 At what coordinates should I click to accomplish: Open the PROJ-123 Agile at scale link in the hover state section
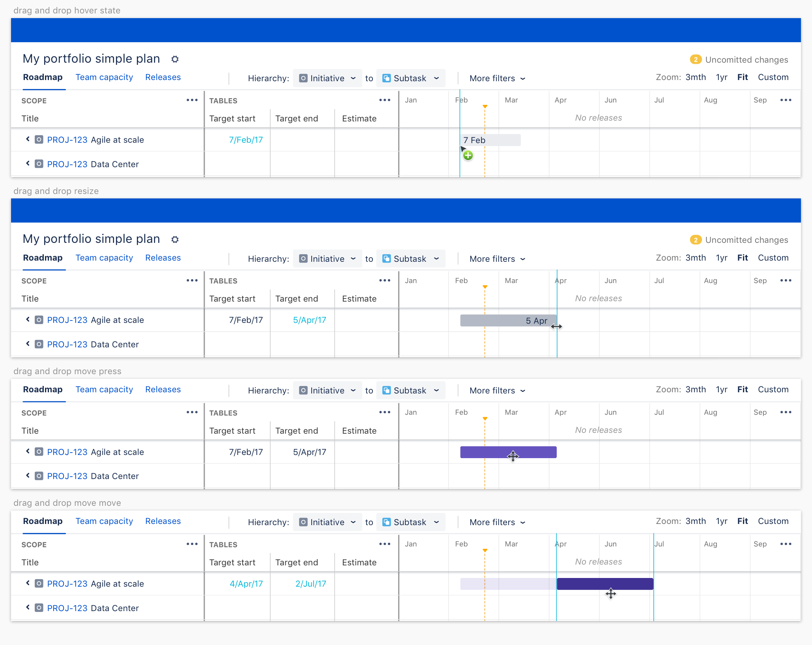tap(67, 140)
